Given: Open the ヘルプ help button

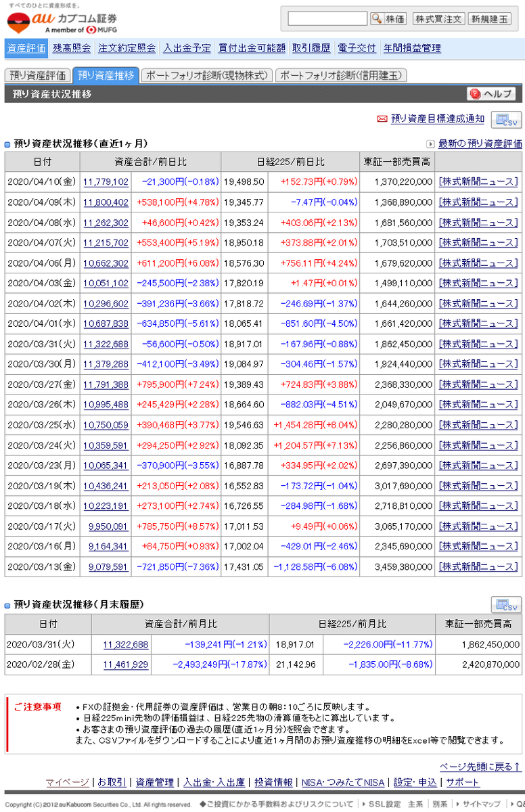Looking at the screenshot, I should click(x=493, y=94).
